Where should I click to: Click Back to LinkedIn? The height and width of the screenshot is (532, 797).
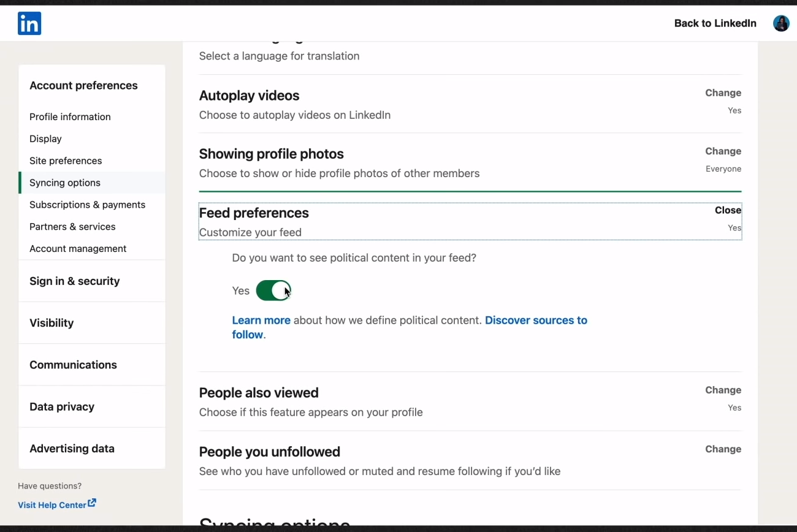click(x=715, y=23)
